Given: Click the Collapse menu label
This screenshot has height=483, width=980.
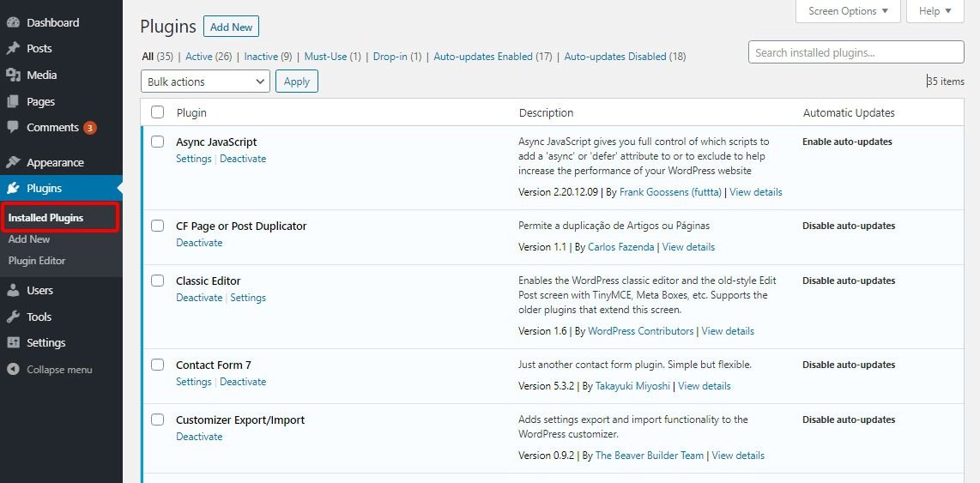Looking at the screenshot, I should click(x=59, y=370).
